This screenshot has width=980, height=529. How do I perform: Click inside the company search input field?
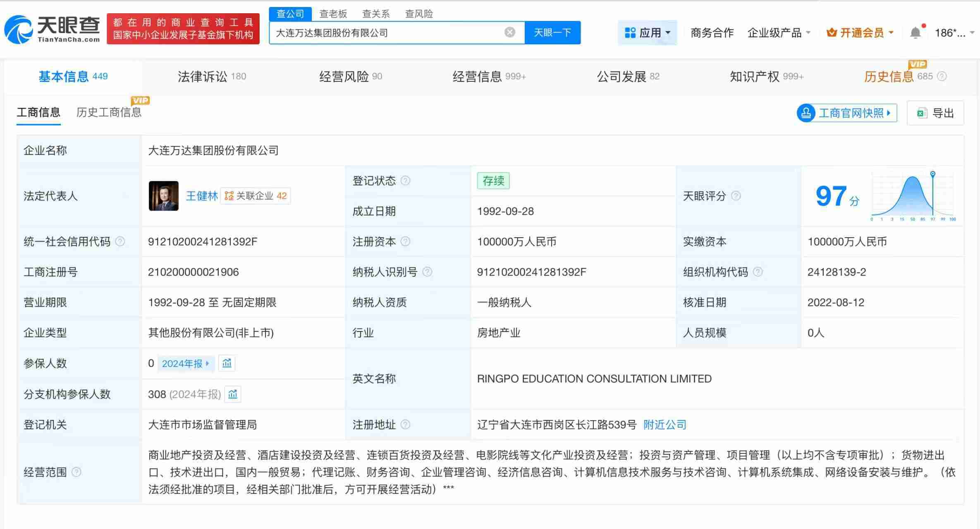393,32
